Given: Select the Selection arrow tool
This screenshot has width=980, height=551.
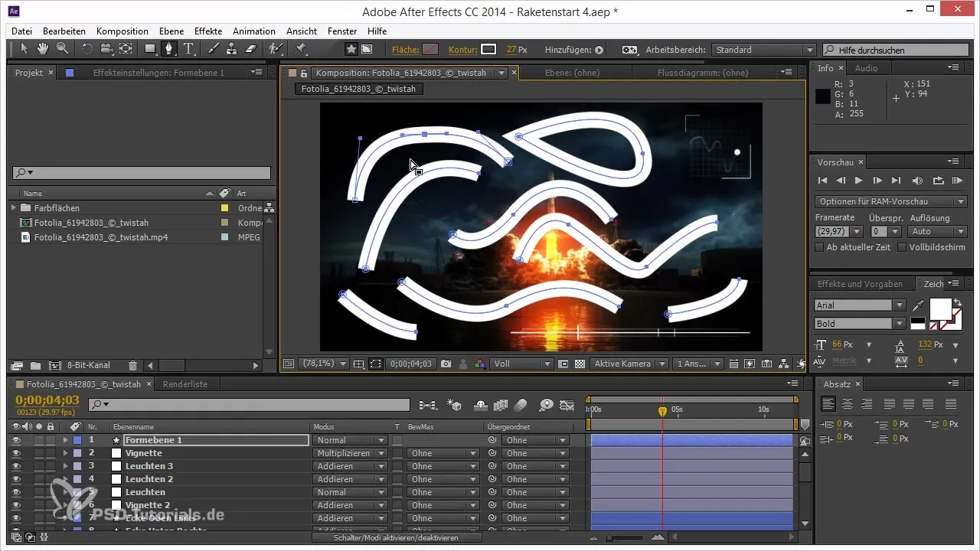Looking at the screenshot, I should (x=24, y=49).
